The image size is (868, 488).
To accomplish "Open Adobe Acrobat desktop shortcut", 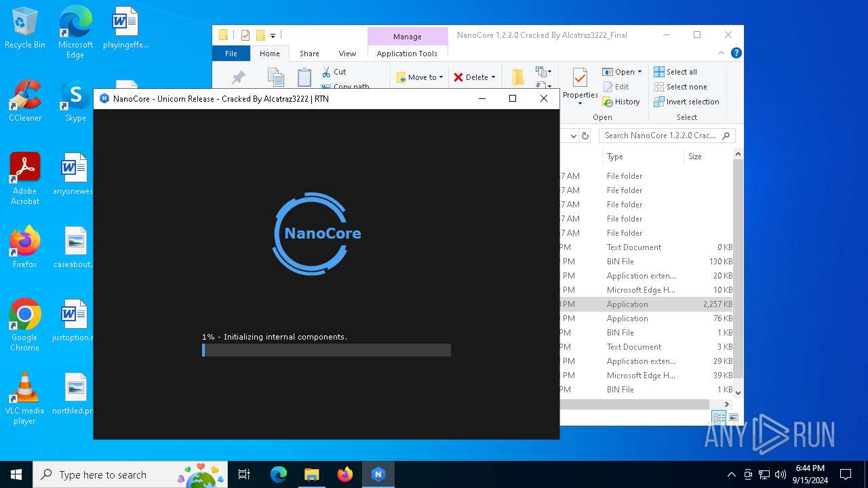I will pos(25,179).
